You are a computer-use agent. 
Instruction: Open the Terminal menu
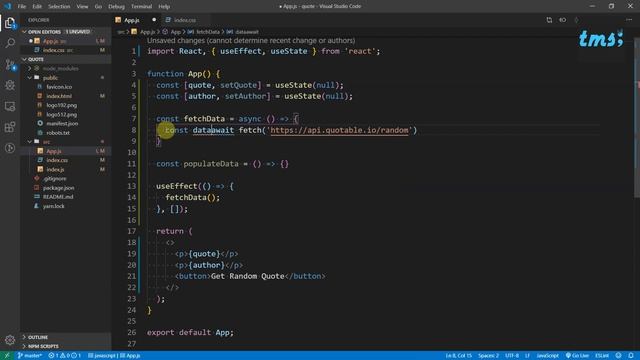(141, 7)
